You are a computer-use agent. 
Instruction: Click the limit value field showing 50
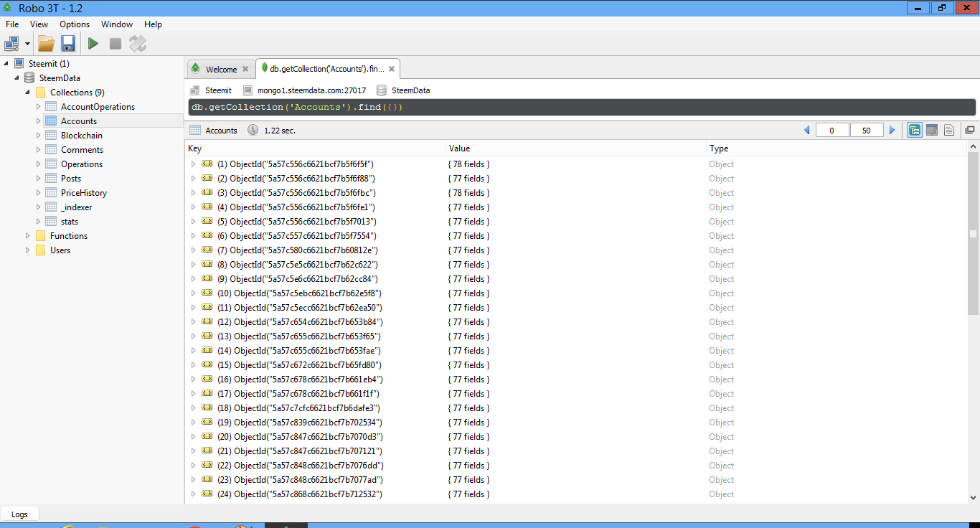[x=867, y=131]
